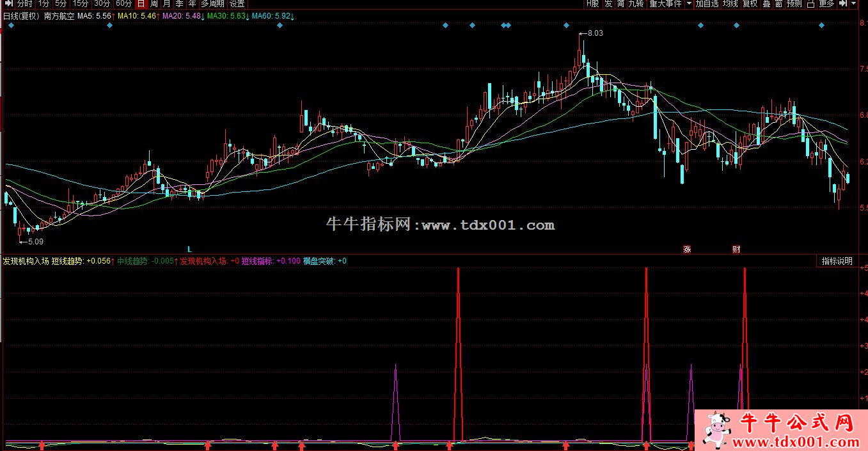
Task: Open the 叠 overlay tool
Action: tap(766, 4)
